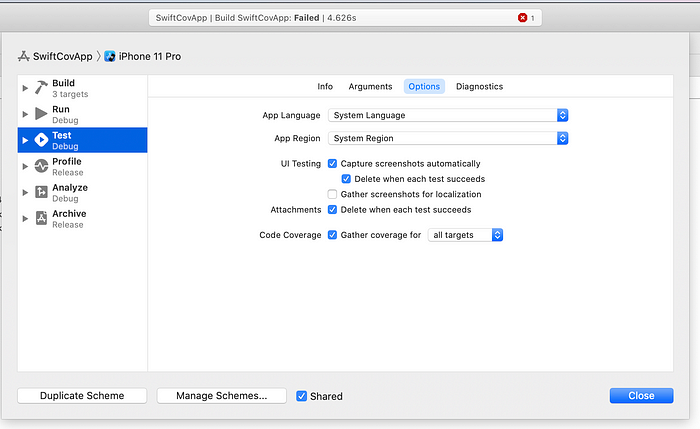Toggle Gather coverage for checkbox
Image resolution: width=700 pixels, height=429 pixels.
[332, 235]
